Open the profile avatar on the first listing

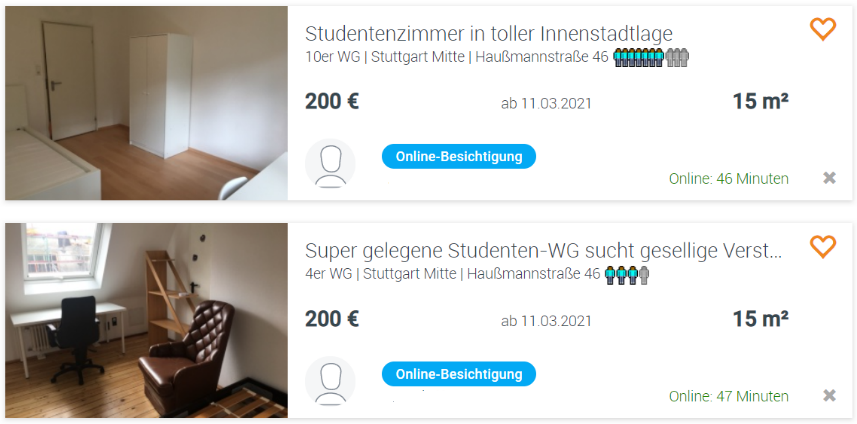(x=330, y=163)
